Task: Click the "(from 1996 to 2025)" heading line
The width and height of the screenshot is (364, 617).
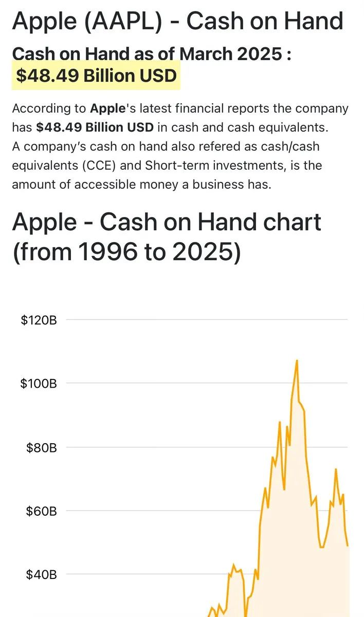Action: pyautogui.click(x=126, y=253)
